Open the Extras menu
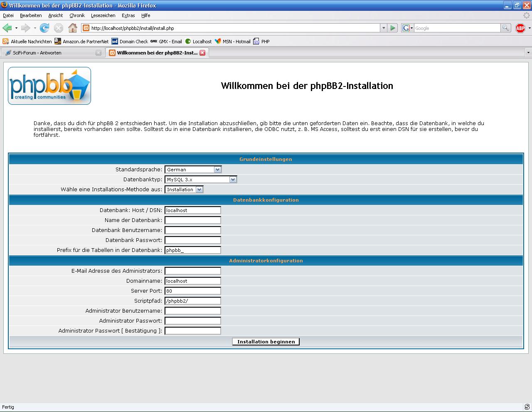The height and width of the screenshot is (412, 532). click(x=128, y=15)
